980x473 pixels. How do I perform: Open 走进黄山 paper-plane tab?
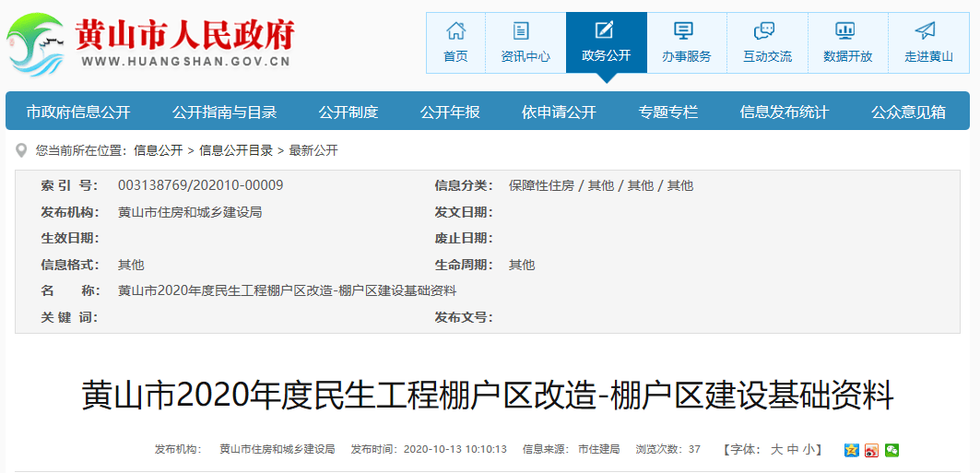tap(928, 42)
